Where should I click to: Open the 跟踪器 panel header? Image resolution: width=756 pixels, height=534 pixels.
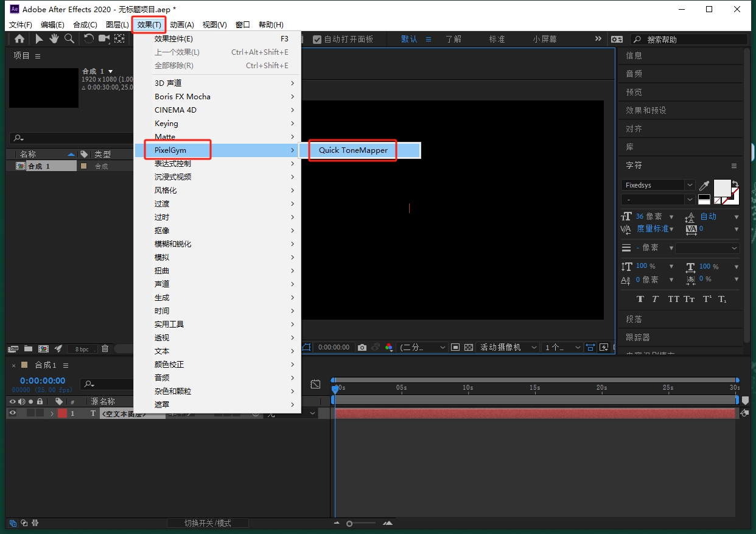(638, 337)
